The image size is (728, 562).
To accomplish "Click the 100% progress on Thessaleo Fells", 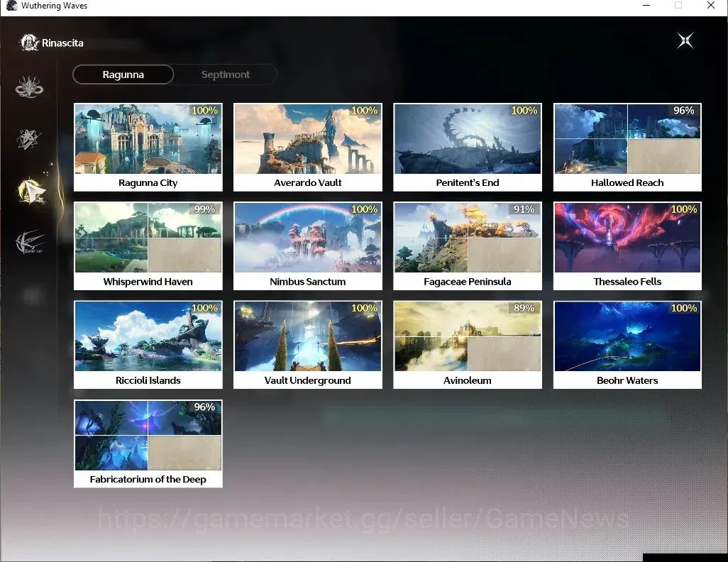I will (684, 209).
